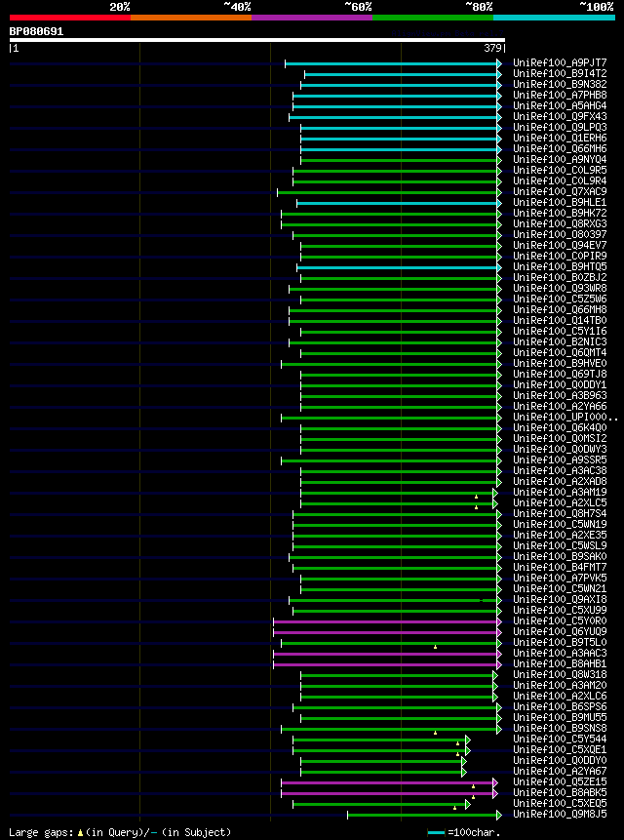Open the UniRef100_Q9FX43 hit
The height and width of the screenshot is (840, 624).
(x=560, y=117)
